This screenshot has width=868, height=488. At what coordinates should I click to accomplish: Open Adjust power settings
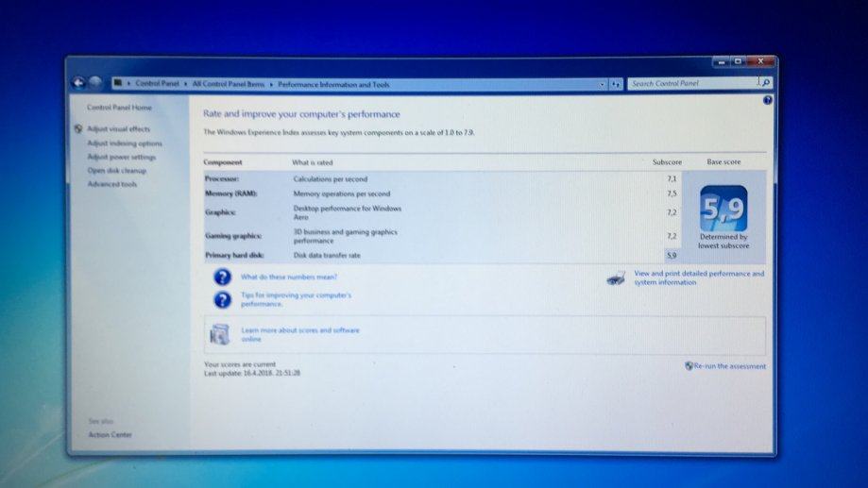point(121,157)
